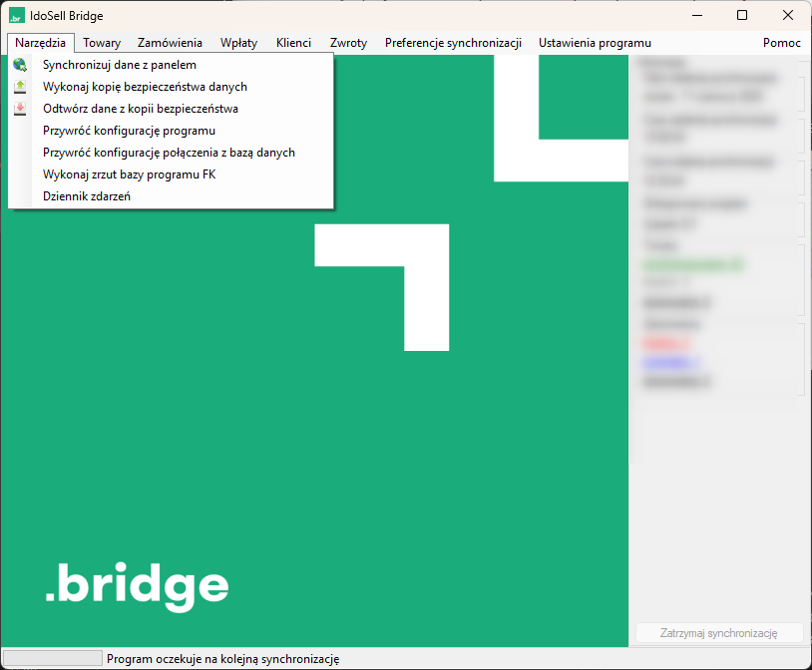Viewport: 812px width, 670px height.
Task: Open the Zwroty menu
Action: click(348, 43)
